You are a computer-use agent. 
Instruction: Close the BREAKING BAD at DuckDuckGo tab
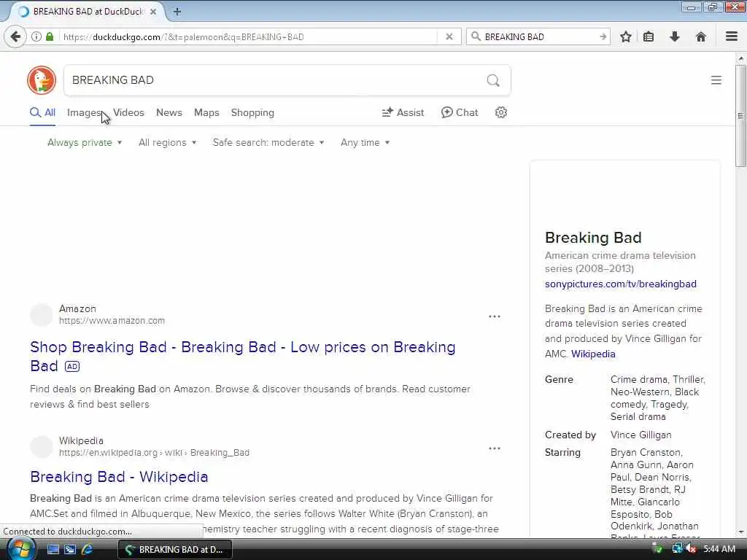click(153, 12)
